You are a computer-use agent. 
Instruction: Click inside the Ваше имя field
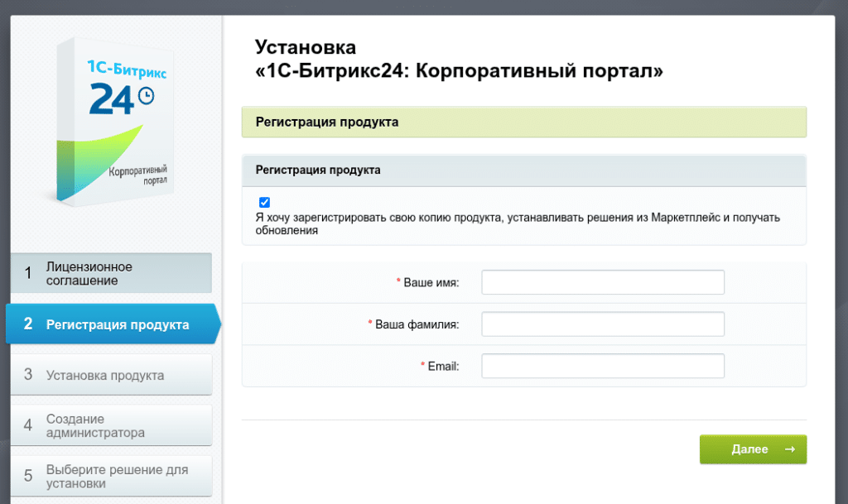(602, 282)
